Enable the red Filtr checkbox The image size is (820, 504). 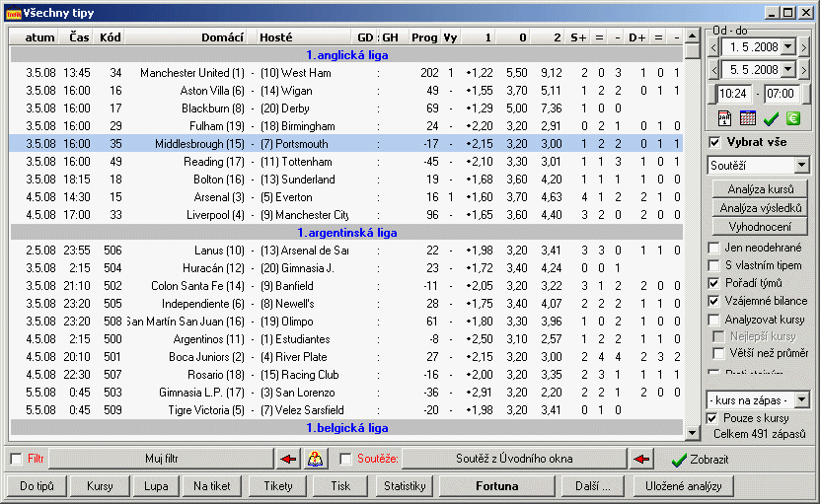[16, 459]
